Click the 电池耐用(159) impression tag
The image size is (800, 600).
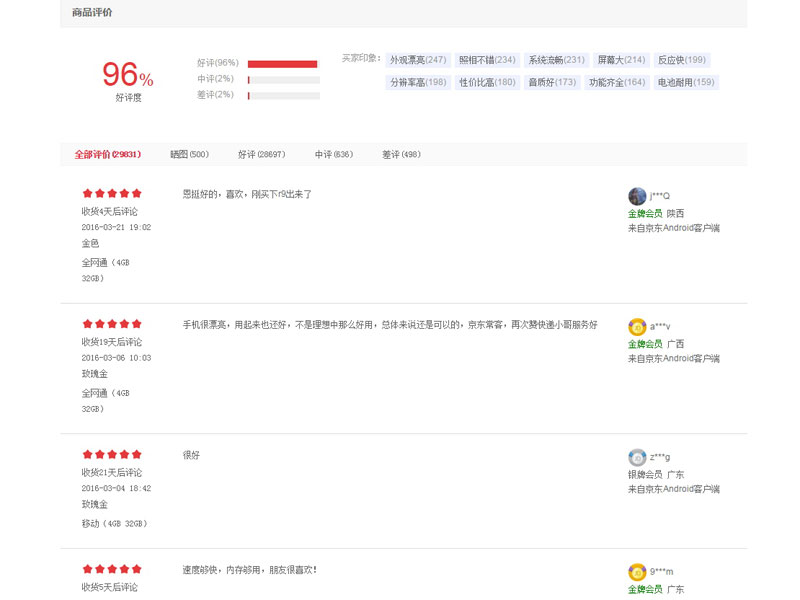coord(686,82)
